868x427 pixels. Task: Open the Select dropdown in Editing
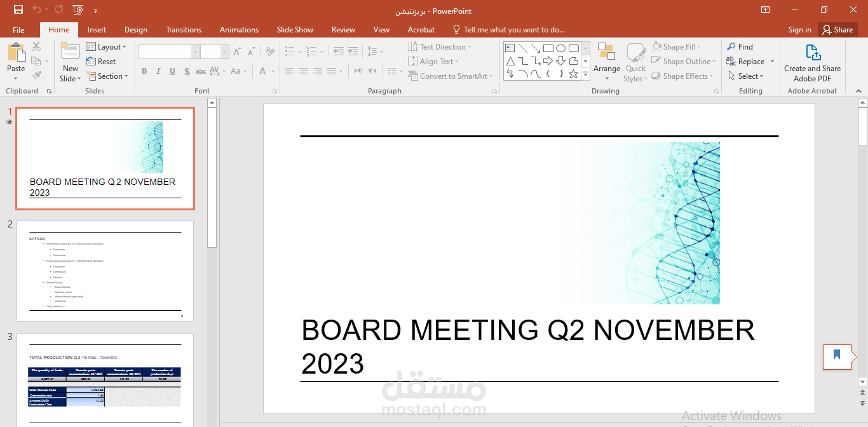click(745, 76)
